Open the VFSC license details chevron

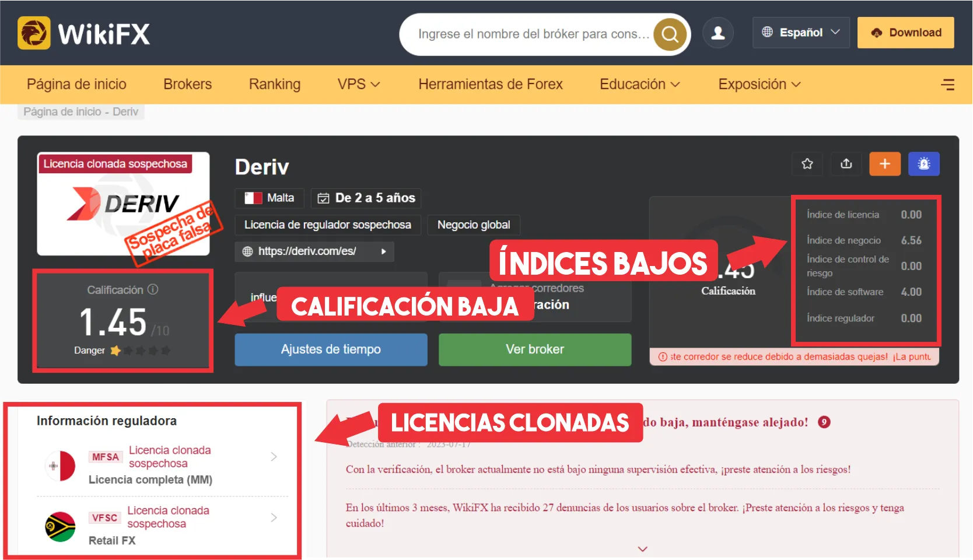coord(274,517)
